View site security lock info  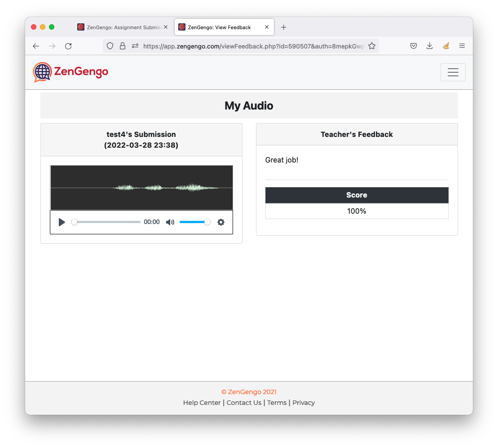tap(123, 46)
